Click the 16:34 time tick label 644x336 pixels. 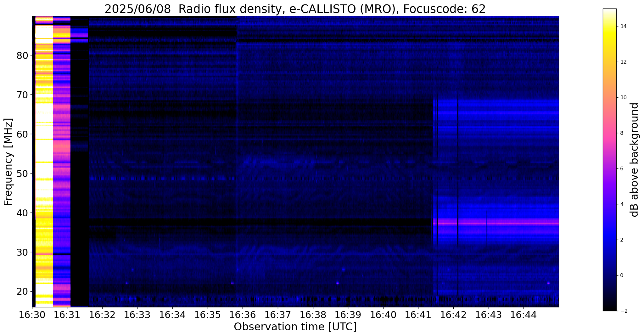tap(172, 314)
